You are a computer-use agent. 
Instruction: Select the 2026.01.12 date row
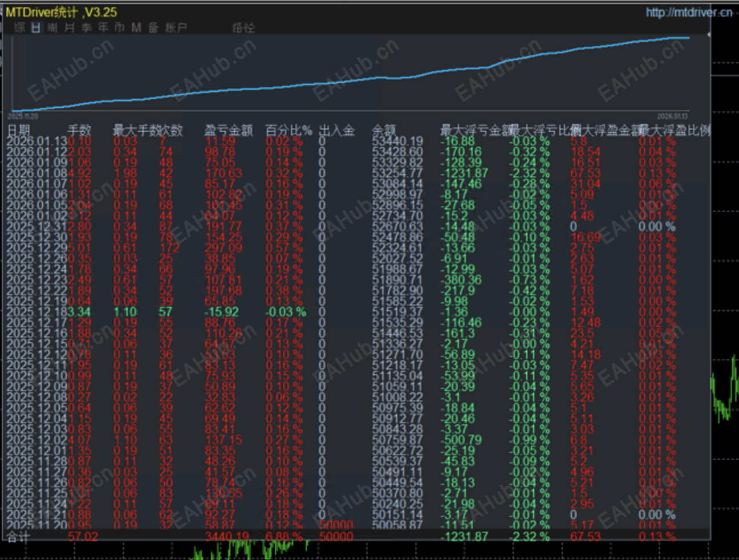coord(358,152)
